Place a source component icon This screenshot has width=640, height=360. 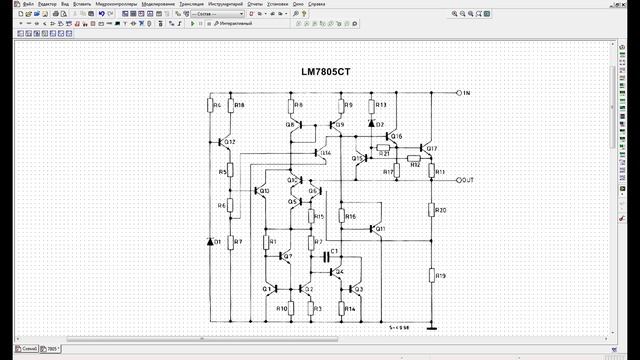tap(21, 24)
